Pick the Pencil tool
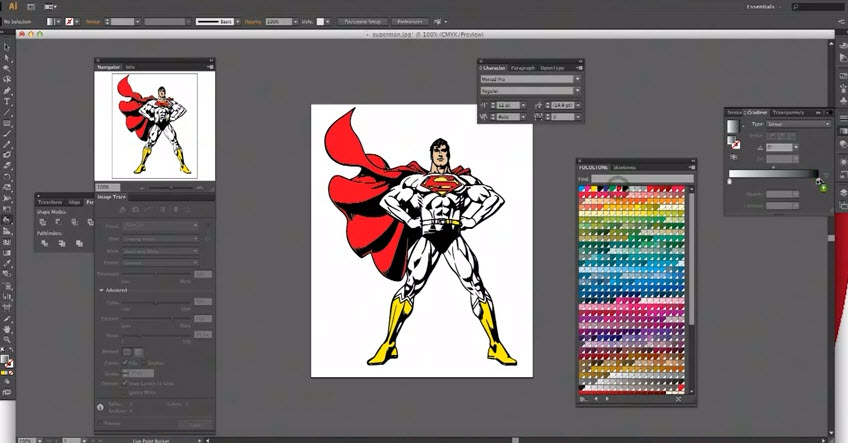Screen dimensions: 848x443 point(7,144)
